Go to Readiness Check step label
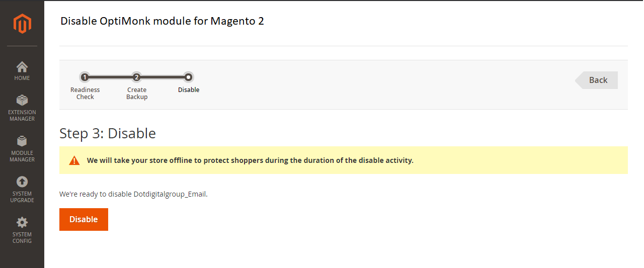This screenshot has height=268, width=644. click(x=85, y=94)
